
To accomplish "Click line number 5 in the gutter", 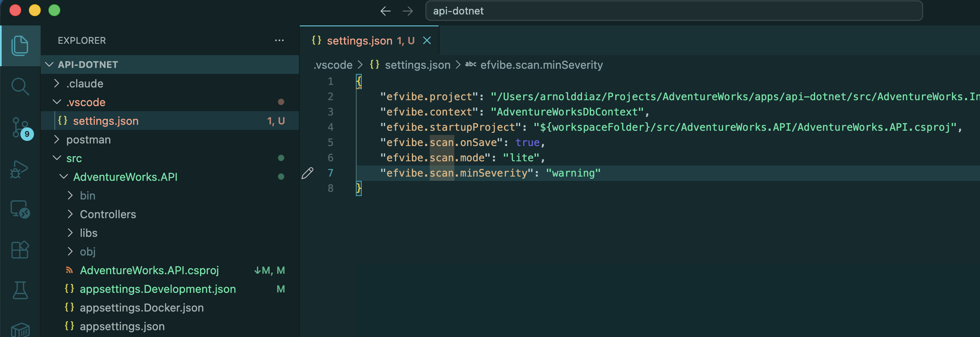I will (330, 143).
